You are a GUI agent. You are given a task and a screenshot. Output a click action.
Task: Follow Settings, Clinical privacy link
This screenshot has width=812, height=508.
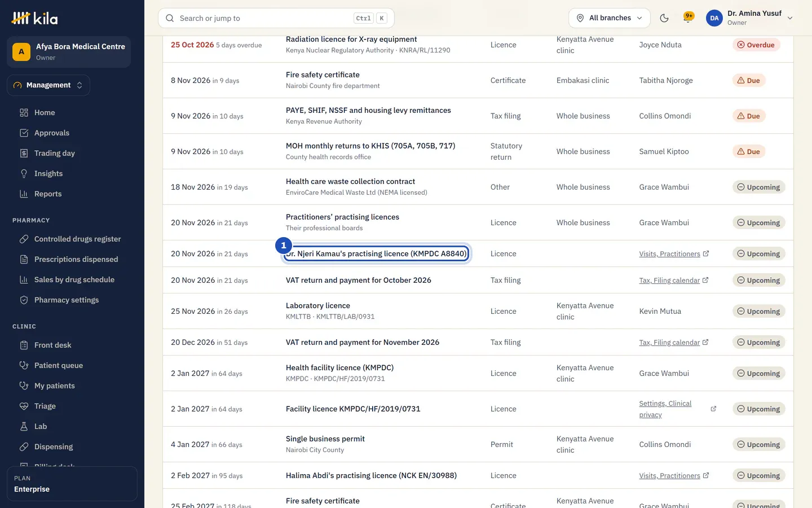click(665, 409)
